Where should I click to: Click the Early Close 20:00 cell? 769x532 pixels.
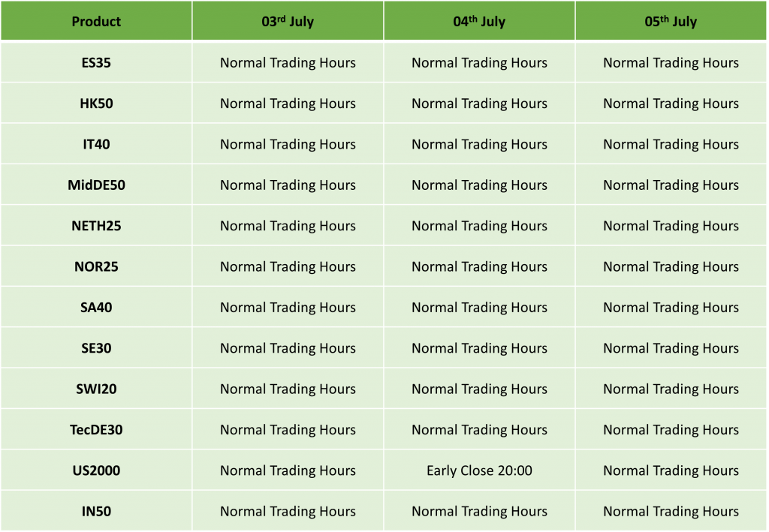point(479,470)
